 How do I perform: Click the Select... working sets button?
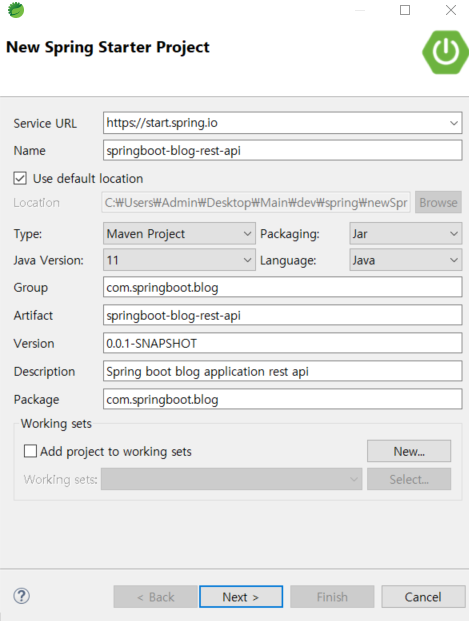[x=409, y=479]
